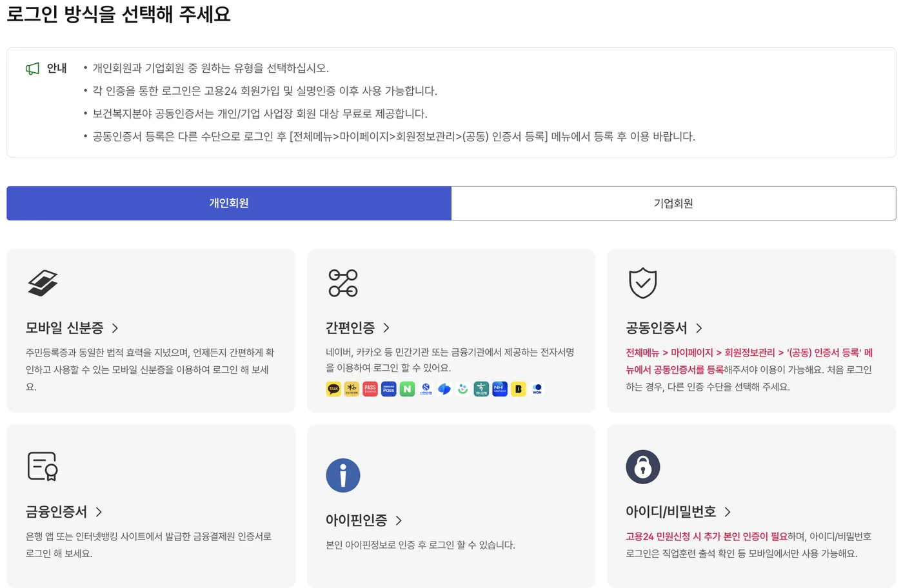
Task: Click the green smiley face app icon
Action: click(463, 389)
